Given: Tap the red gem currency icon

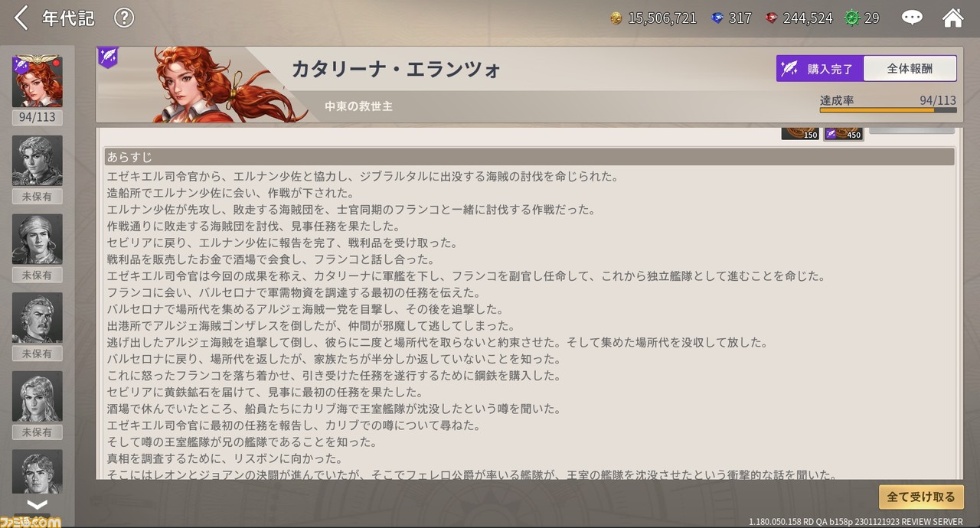Looking at the screenshot, I should 772,18.
